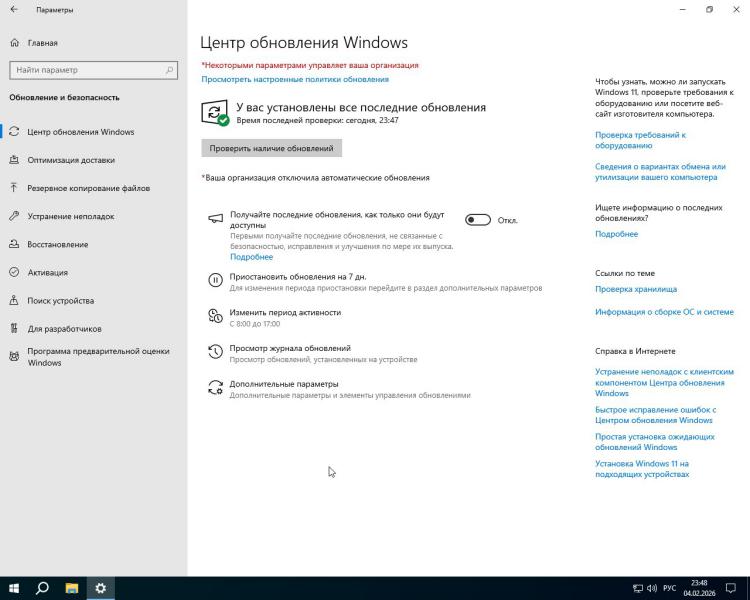750x600 pixels.
Task: Click the advanced options gear-arrows icon
Action: pyautogui.click(x=215, y=388)
